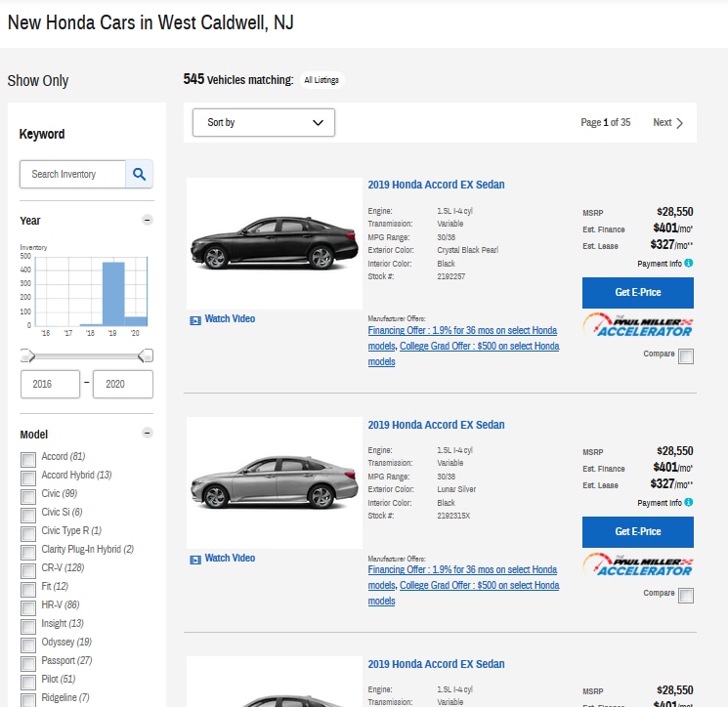The height and width of the screenshot is (707, 728).
Task: Check the Passport (27) model filter
Action: pyautogui.click(x=28, y=664)
